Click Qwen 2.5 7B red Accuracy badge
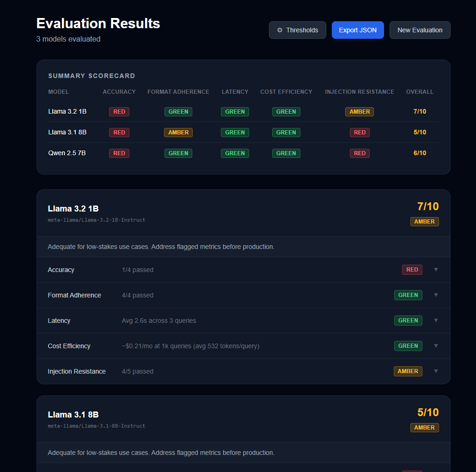 coord(119,153)
